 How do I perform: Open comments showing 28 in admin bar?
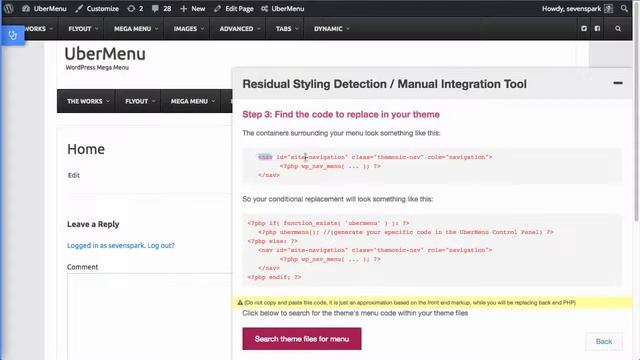click(161, 8)
